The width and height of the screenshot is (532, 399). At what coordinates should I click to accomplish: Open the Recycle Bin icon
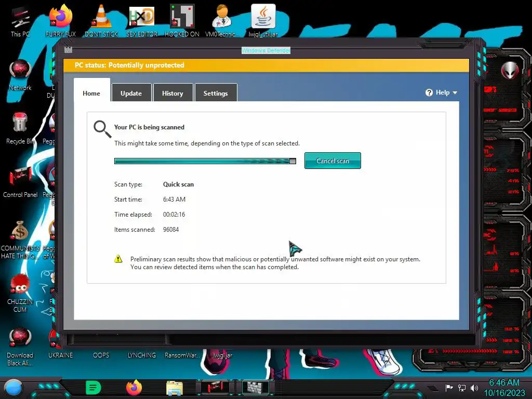[20, 128]
